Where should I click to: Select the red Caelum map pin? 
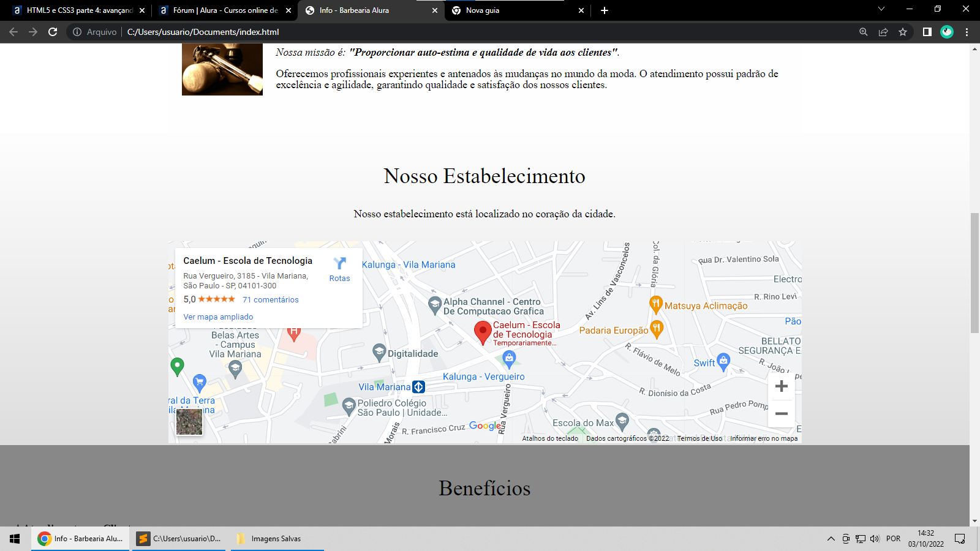click(483, 332)
